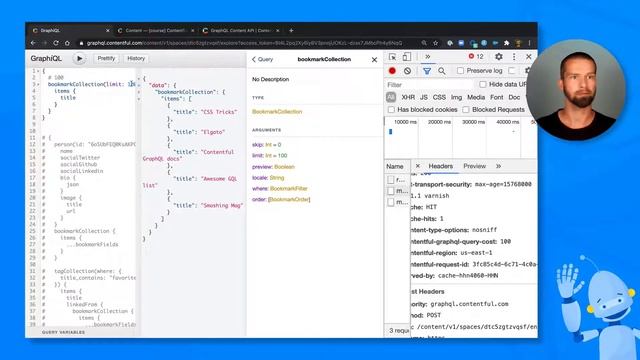
Task: Open the String type of locale argument
Action: tap(277, 178)
